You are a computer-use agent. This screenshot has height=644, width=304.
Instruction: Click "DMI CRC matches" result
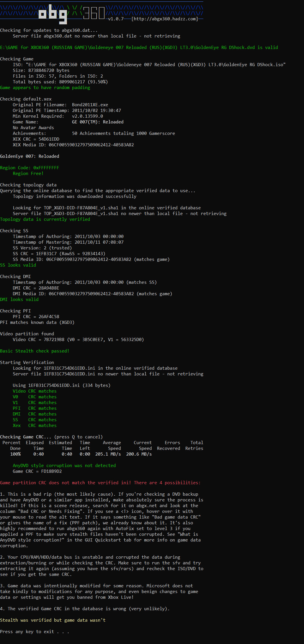tap(35, 414)
